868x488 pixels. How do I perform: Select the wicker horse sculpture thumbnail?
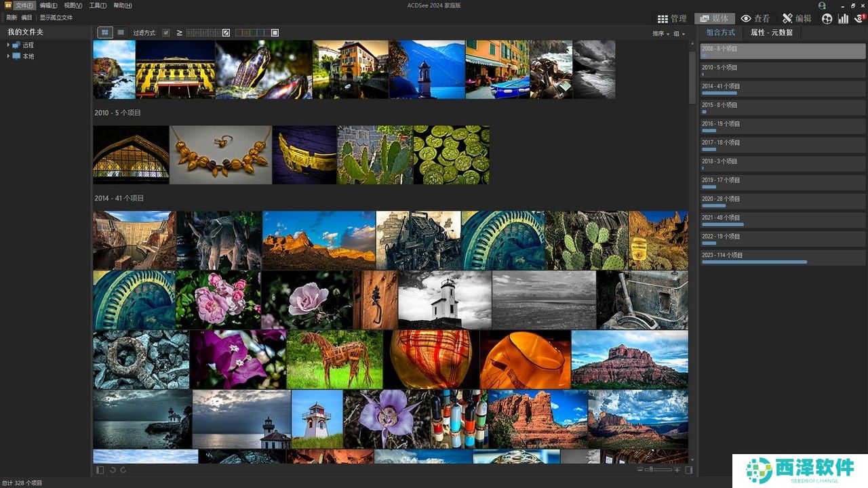coord(335,360)
